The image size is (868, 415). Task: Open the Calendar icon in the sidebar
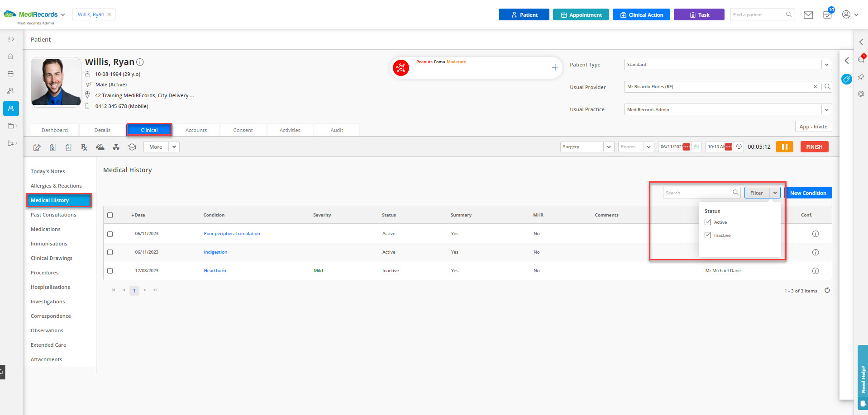click(x=11, y=74)
